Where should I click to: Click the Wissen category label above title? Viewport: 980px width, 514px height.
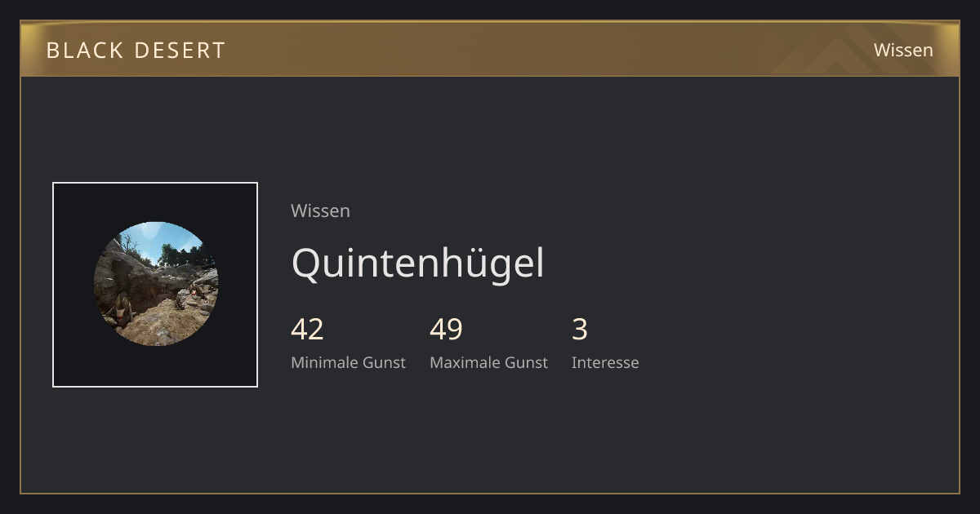pyautogui.click(x=320, y=210)
